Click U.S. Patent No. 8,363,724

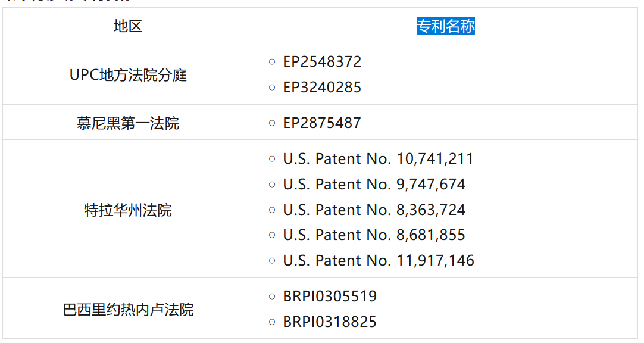point(374,210)
